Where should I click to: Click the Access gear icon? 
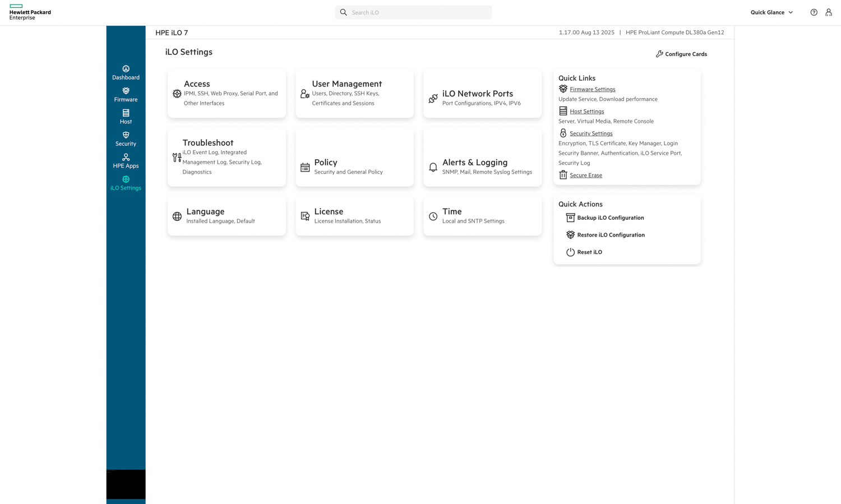(177, 94)
